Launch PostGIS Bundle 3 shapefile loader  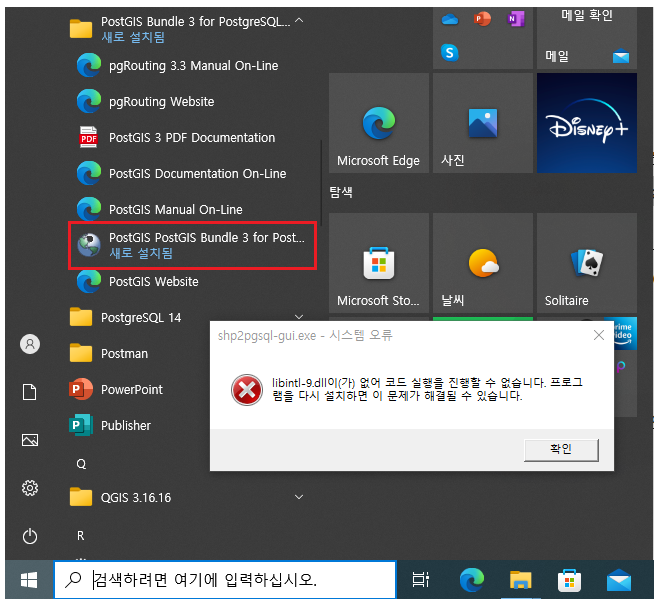pyautogui.click(x=192, y=245)
